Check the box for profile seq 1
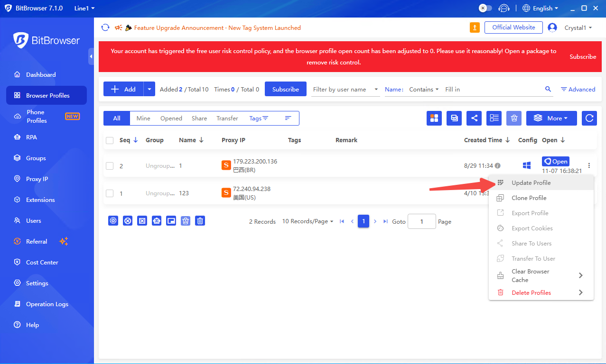Screen dimensions: 606x364 coord(110,193)
